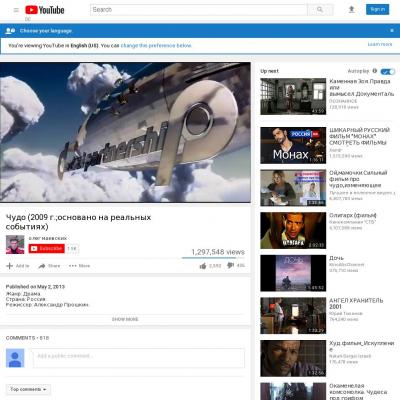Image resolution: width=400 pixels, height=400 pixels.
Task: Expand description with SHOW MORE
Action: pos(125,319)
